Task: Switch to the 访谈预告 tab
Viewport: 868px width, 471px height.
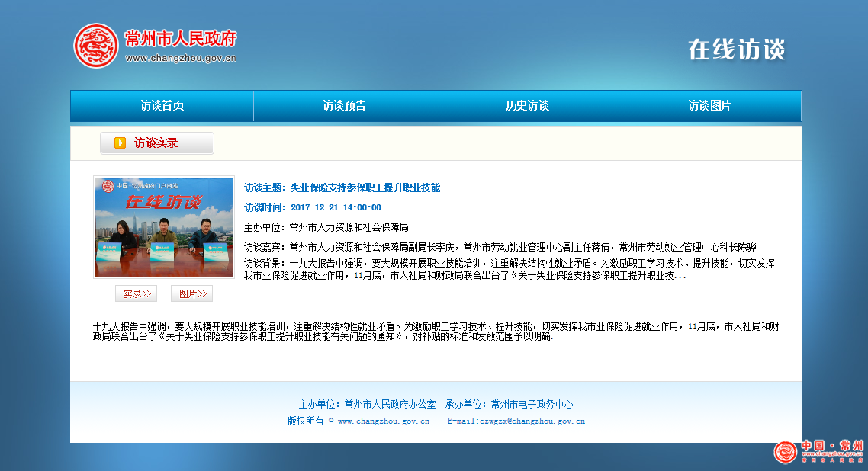Action: 344,106
